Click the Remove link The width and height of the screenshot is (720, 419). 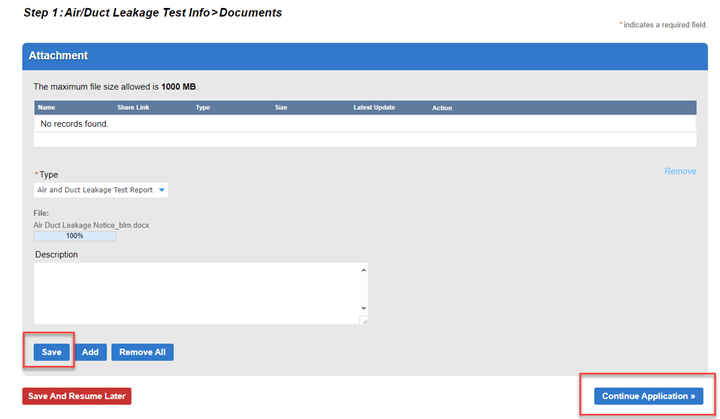(x=680, y=171)
